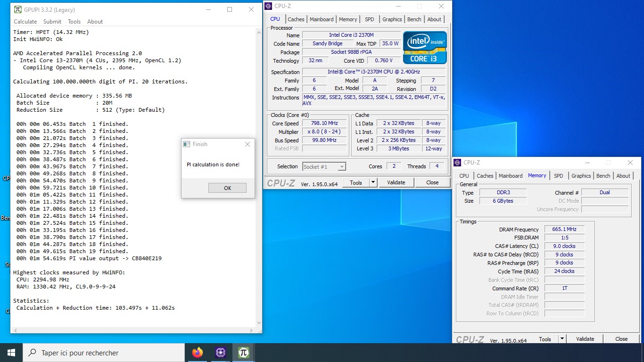Close the Finish dialog with X

coord(248,144)
